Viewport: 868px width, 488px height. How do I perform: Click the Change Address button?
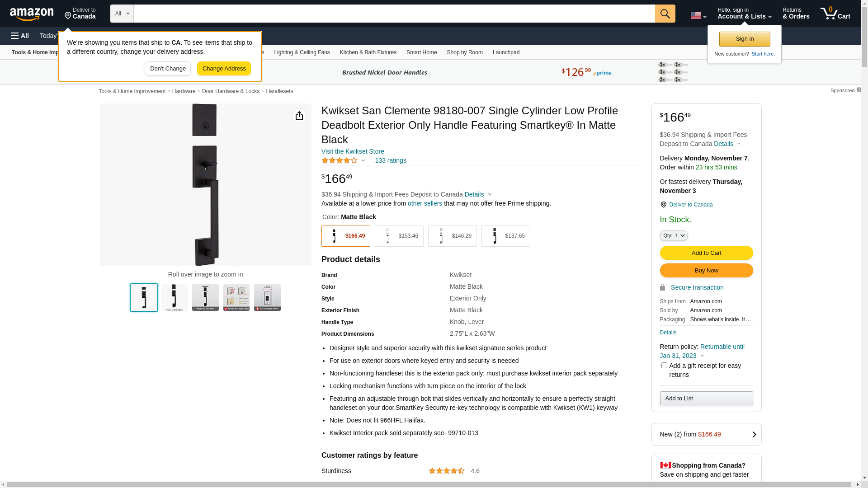[224, 69]
